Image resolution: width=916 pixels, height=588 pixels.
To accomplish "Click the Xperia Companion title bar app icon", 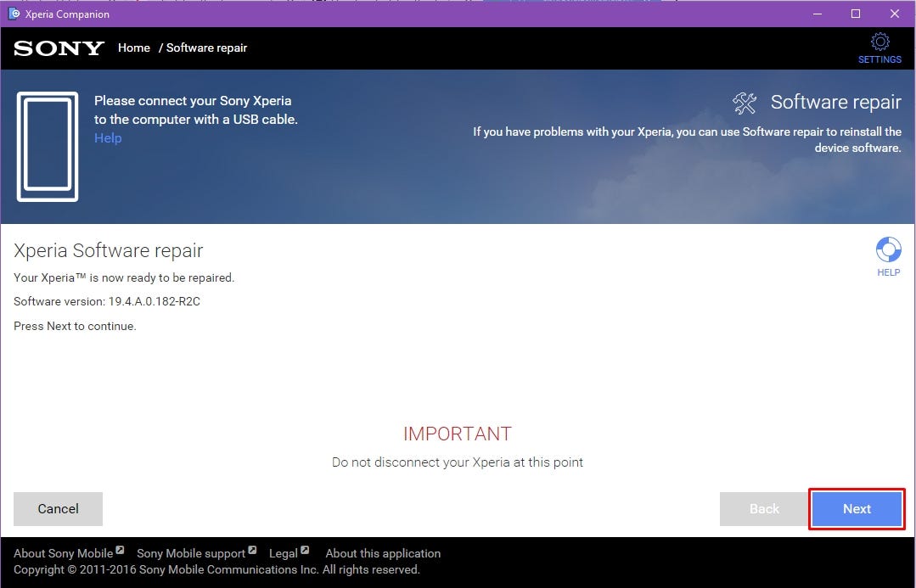I will coord(14,14).
